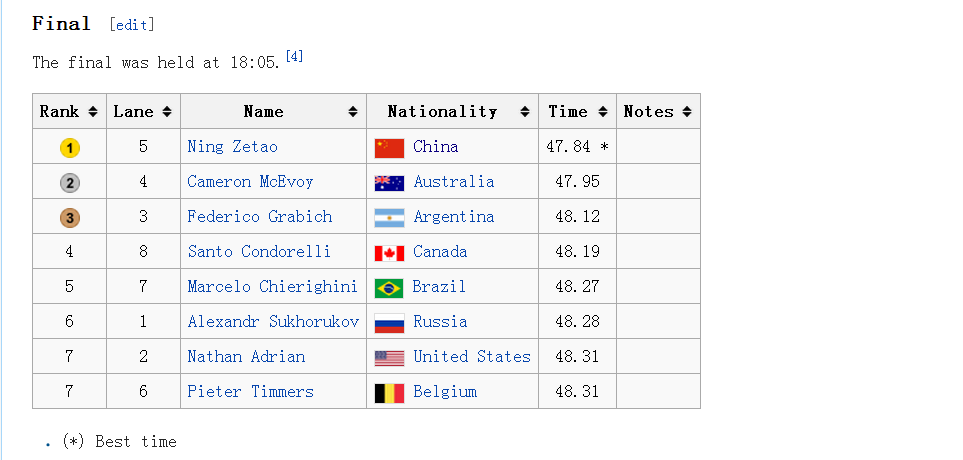Open the edit link beside Final heading
The height and width of the screenshot is (460, 963).
[131, 25]
